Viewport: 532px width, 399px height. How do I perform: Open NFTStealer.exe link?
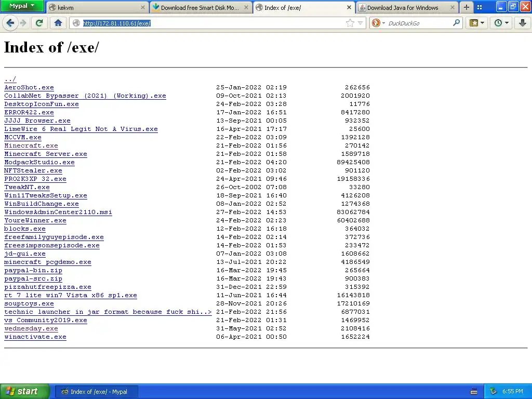[33, 170]
